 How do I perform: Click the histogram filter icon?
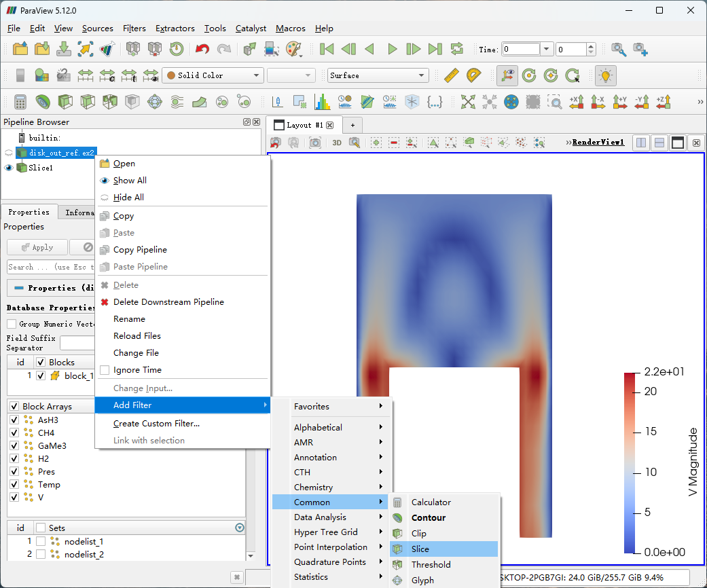tap(322, 102)
